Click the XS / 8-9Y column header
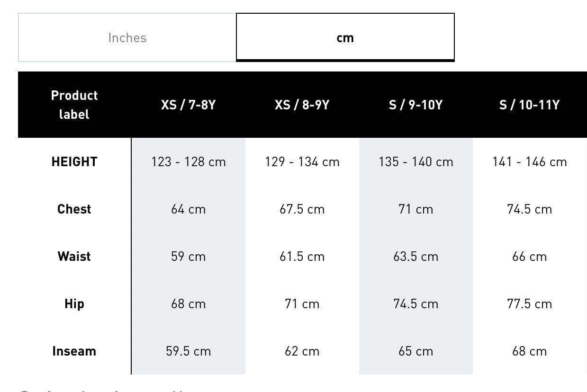Screen dimensions: 587x392 click(x=302, y=104)
